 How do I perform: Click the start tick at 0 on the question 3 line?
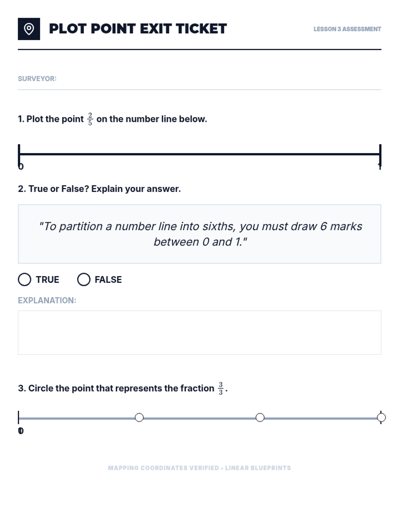click(19, 418)
